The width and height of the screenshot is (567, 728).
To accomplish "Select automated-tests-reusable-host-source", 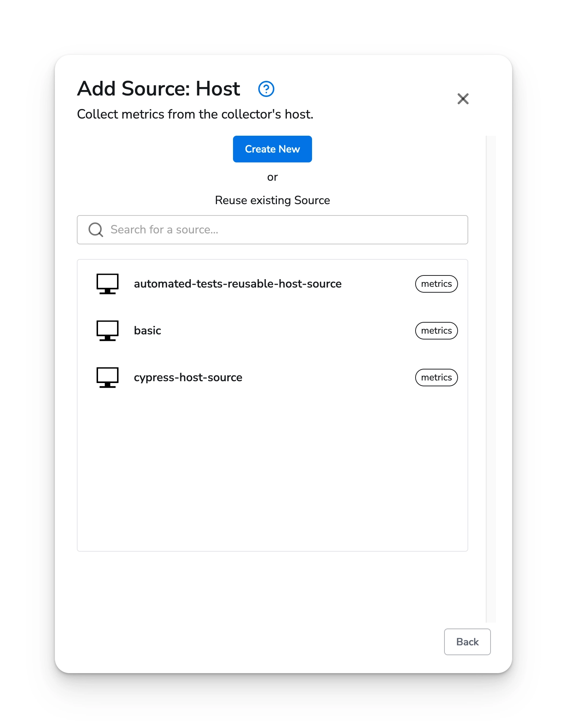I will click(x=272, y=284).
